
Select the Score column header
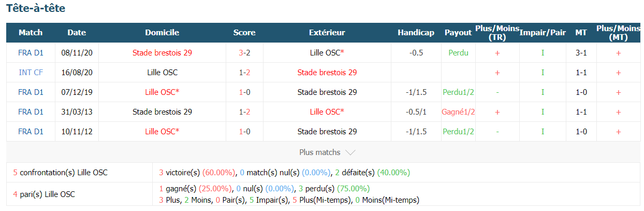tap(244, 33)
